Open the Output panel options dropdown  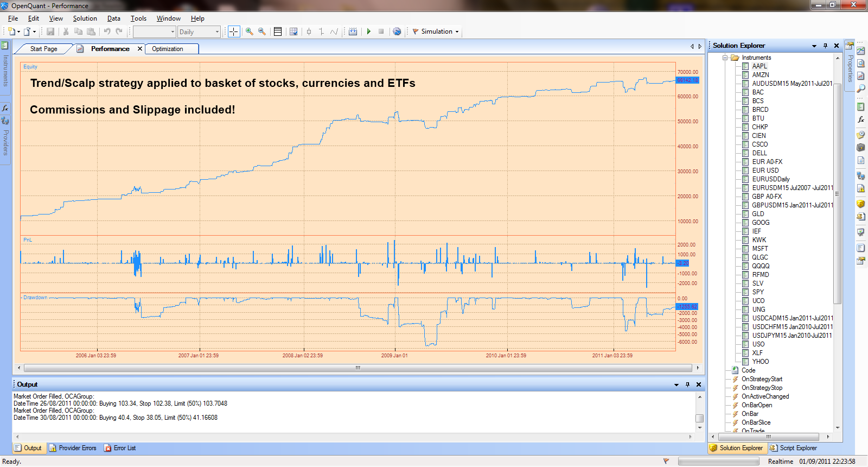tap(676, 384)
